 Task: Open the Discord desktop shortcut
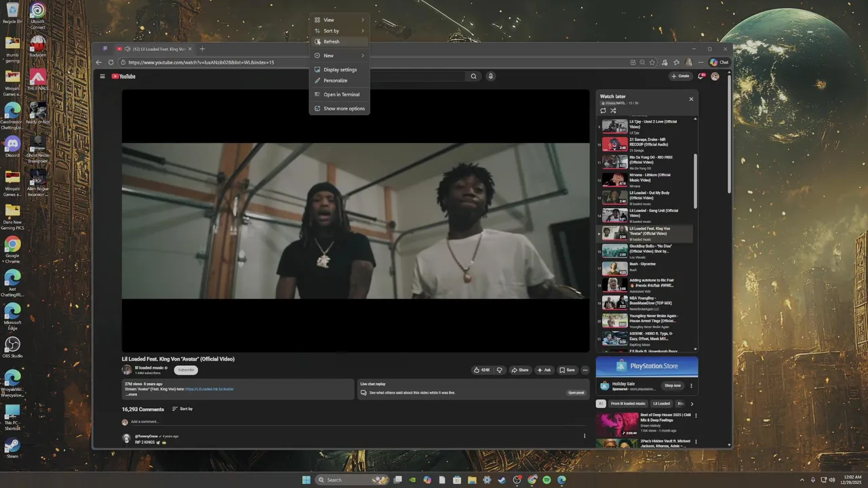point(12,145)
